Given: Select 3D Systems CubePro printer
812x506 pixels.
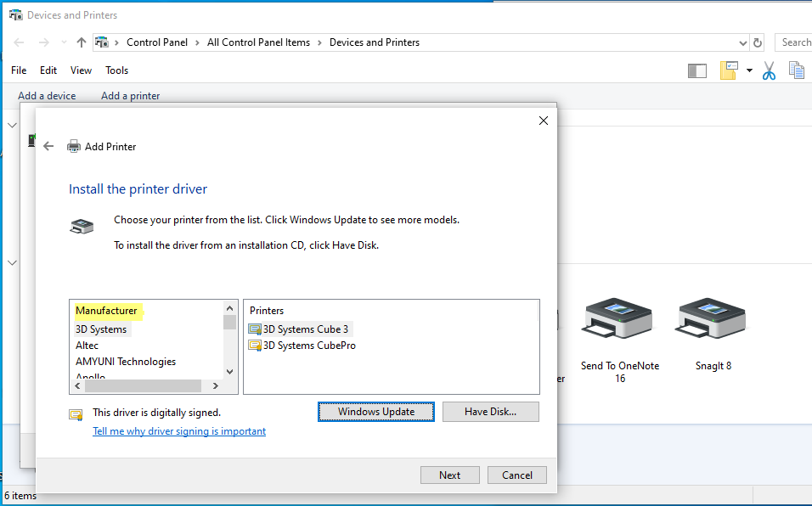Looking at the screenshot, I should pos(309,345).
